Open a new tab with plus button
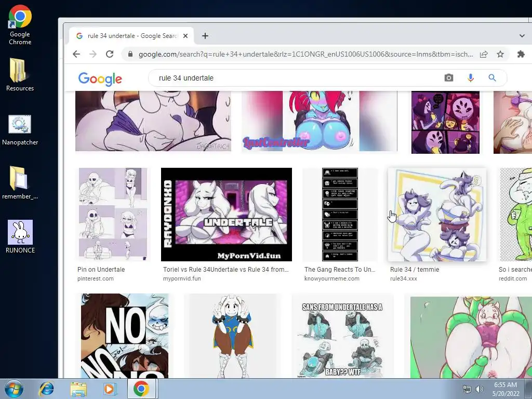532x399 pixels. tap(205, 36)
